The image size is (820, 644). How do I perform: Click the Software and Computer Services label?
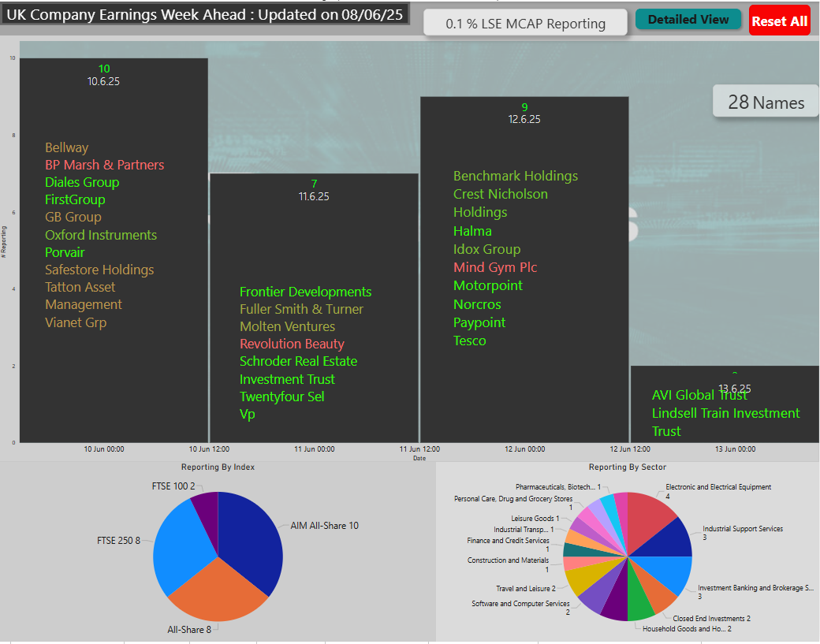coord(520,608)
